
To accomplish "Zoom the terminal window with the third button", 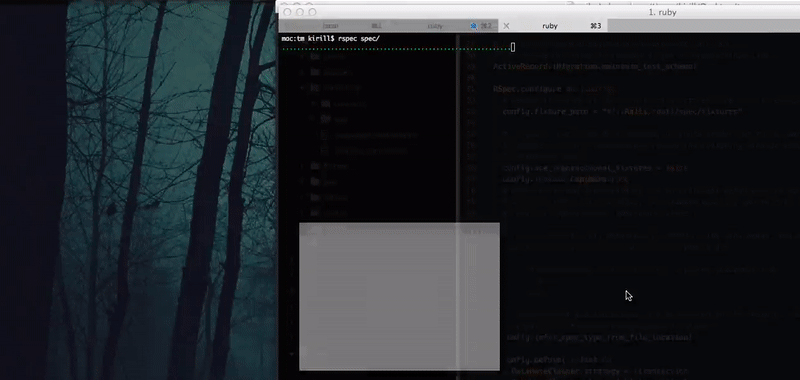I will pos(312,12).
